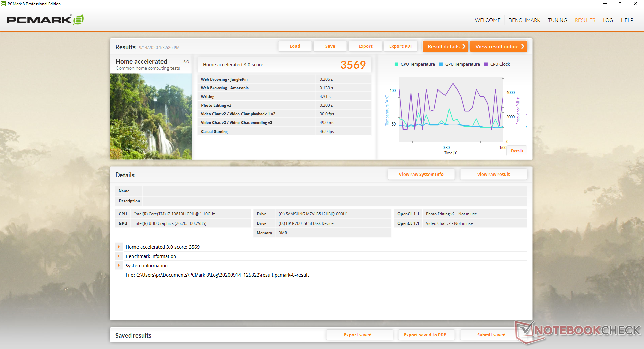The height and width of the screenshot is (349, 644).
Task: Click the Home accelerated heading
Action: click(x=141, y=61)
